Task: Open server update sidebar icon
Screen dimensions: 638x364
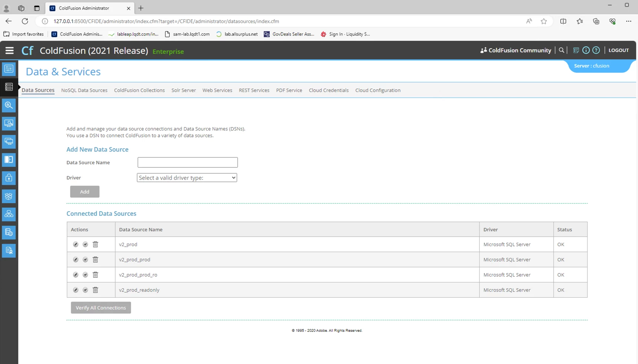Action: pyautogui.click(x=9, y=232)
